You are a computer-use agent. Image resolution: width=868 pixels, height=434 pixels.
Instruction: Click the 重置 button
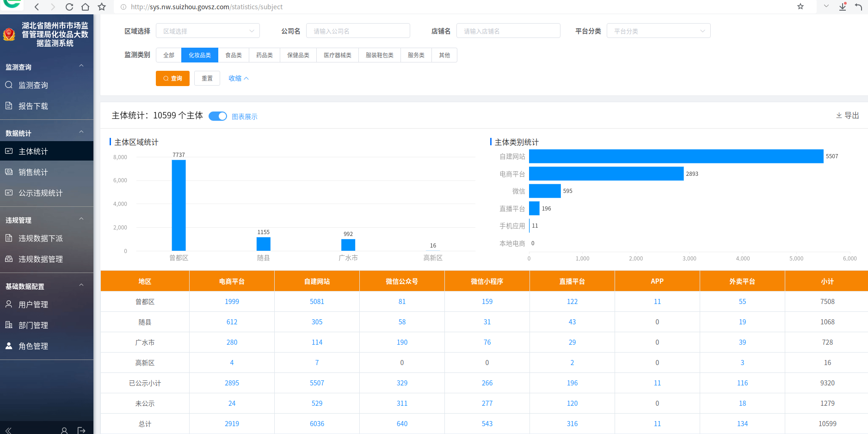point(207,78)
